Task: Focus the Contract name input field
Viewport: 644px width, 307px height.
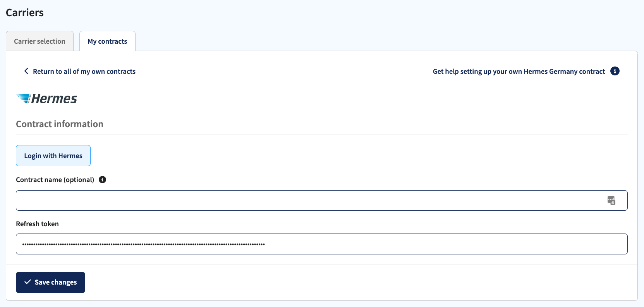Action: pyautogui.click(x=321, y=200)
